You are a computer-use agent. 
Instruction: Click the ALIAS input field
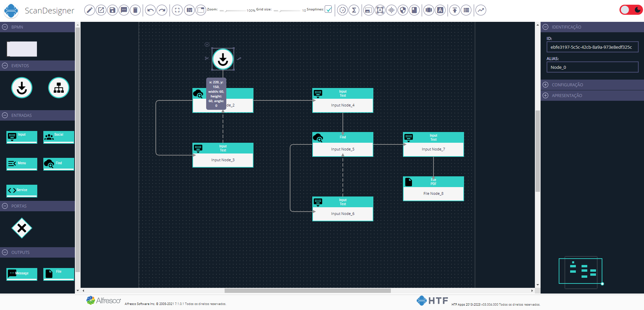tap(592, 67)
